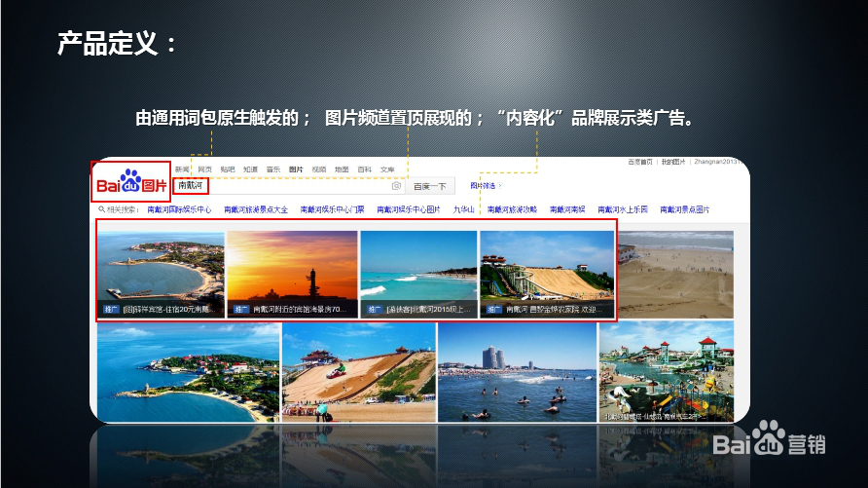
Task: Click the search field containing 南戴河
Action: pos(282,186)
